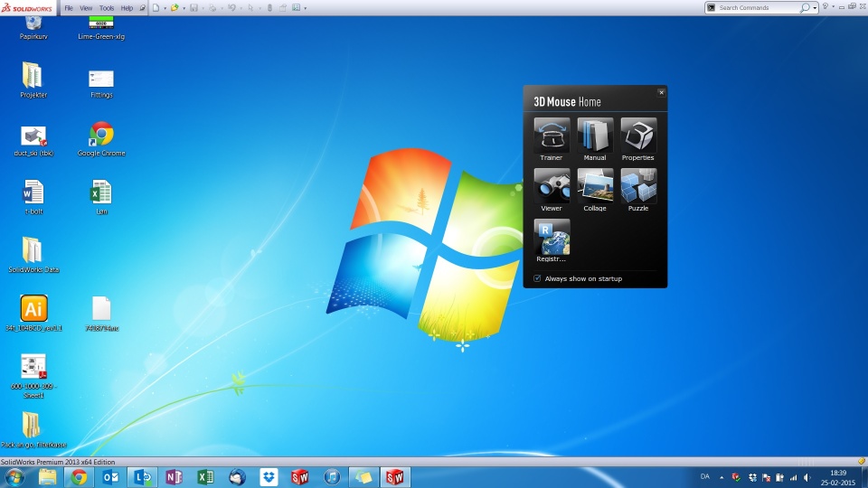Click the Print icon in toolbar
Screen dimensions: 868x488
click(x=212, y=8)
